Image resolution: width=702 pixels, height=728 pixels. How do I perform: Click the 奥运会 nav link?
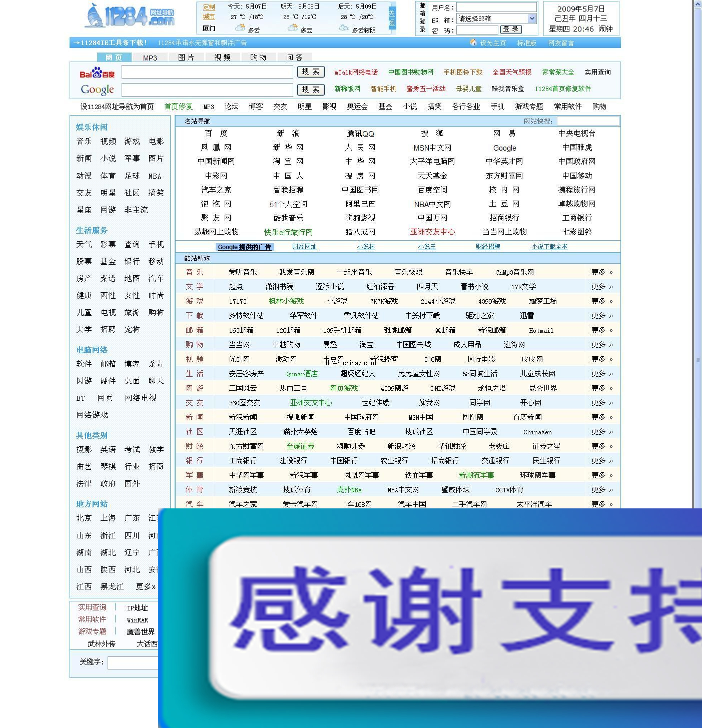[x=357, y=107]
